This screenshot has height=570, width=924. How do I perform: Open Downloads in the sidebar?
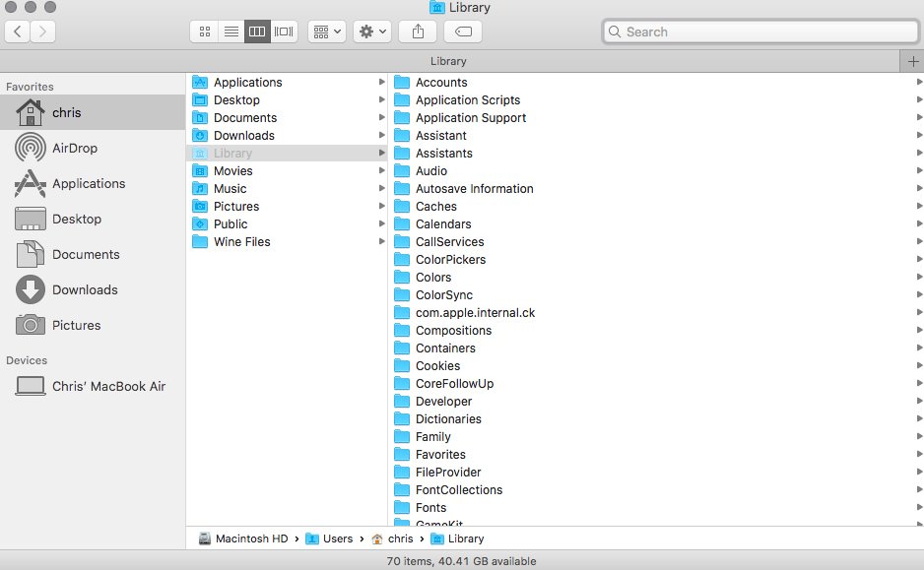pyautogui.click(x=93, y=289)
